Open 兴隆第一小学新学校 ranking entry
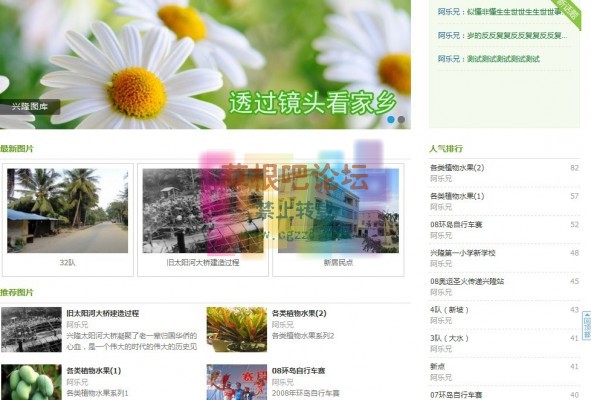The width and height of the screenshot is (591, 400). (x=463, y=253)
